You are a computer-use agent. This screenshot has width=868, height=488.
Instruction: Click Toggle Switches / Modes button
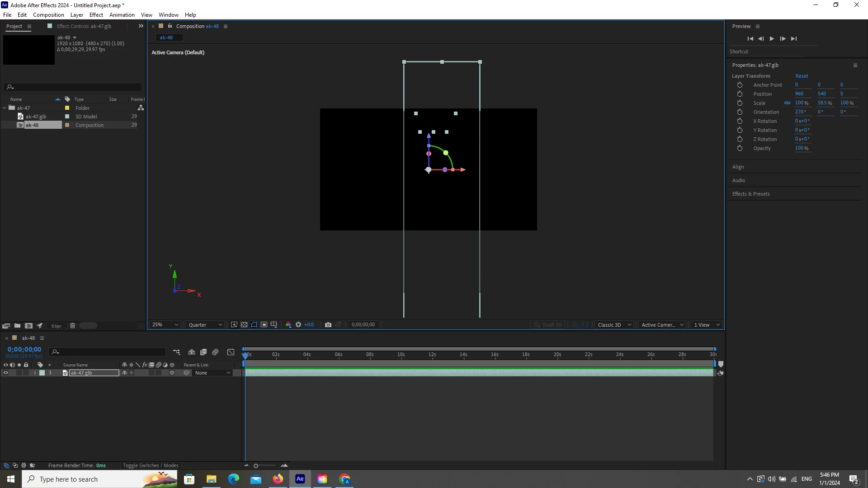coord(151,465)
